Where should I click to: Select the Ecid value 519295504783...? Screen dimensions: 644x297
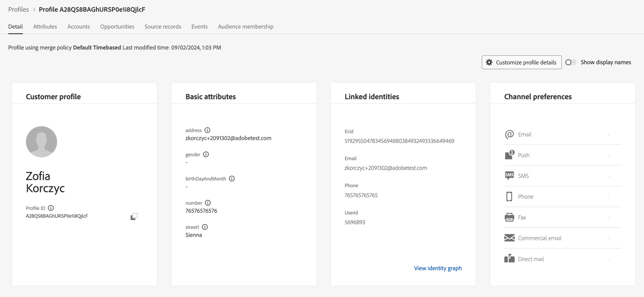[x=399, y=141]
